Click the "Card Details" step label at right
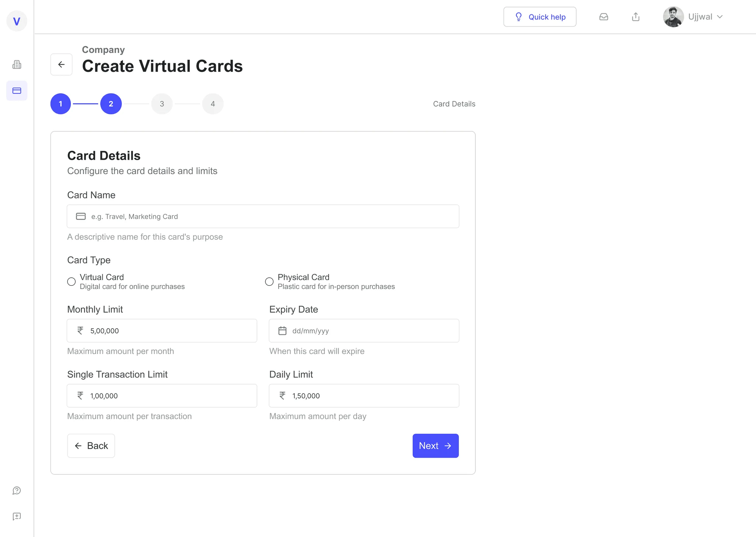Screen dimensions: 756x537 pyautogui.click(x=454, y=104)
